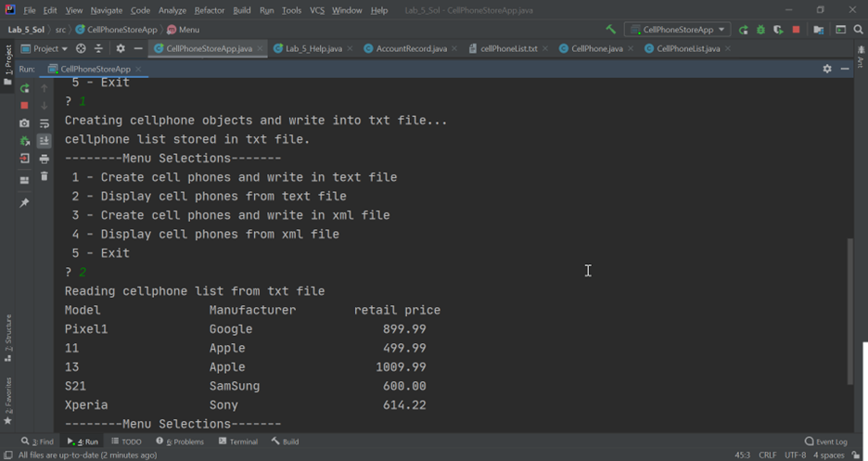Click Select Opened File target icon

coord(81,49)
